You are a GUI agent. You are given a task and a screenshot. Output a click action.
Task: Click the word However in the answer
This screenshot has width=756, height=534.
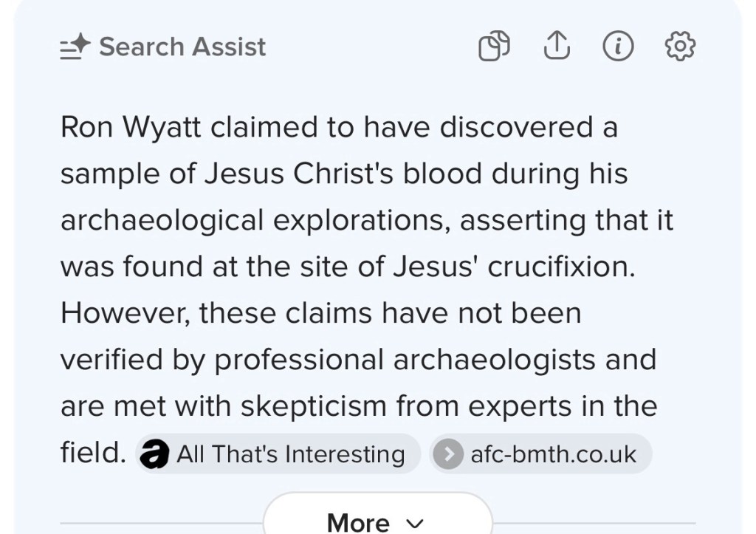point(123,313)
